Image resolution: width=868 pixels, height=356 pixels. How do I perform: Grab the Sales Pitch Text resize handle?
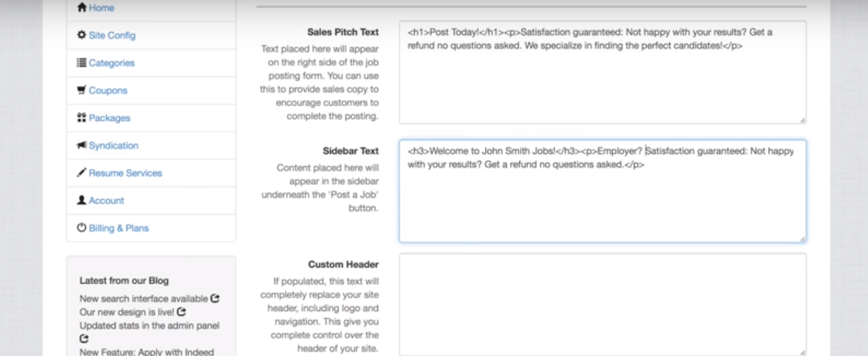pos(802,120)
